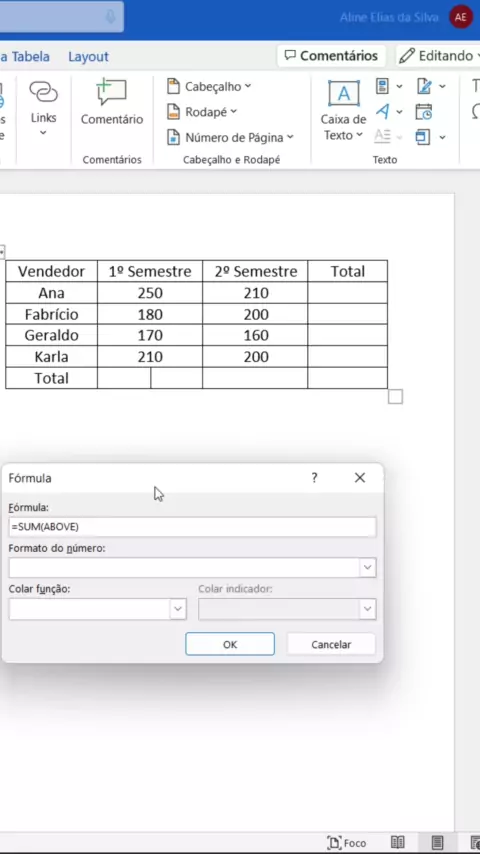Switch to Print Layout view in the status bar

coord(437,843)
